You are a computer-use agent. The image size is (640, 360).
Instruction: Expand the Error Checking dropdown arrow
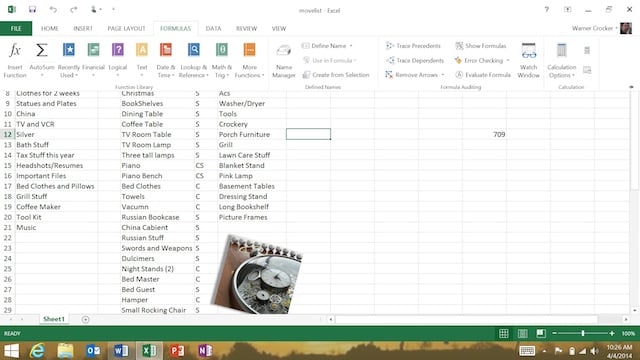[508, 60]
